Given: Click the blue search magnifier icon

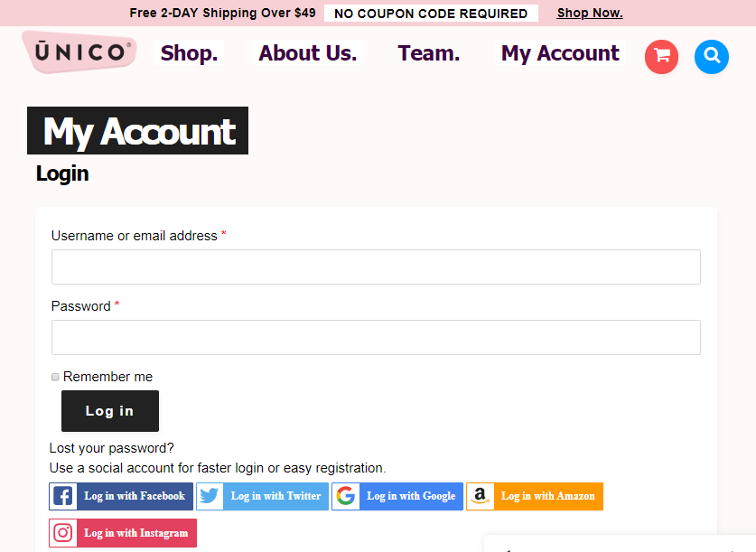Looking at the screenshot, I should tap(712, 56).
